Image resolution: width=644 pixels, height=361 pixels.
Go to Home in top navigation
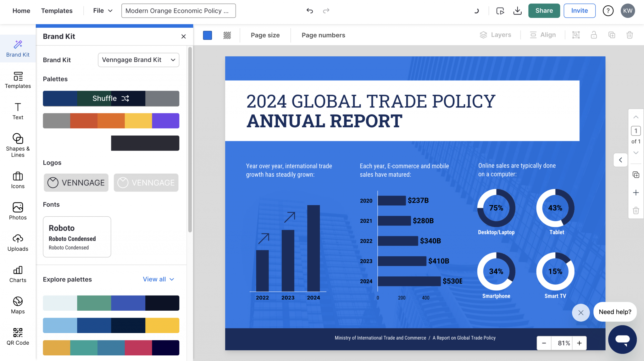pyautogui.click(x=21, y=11)
